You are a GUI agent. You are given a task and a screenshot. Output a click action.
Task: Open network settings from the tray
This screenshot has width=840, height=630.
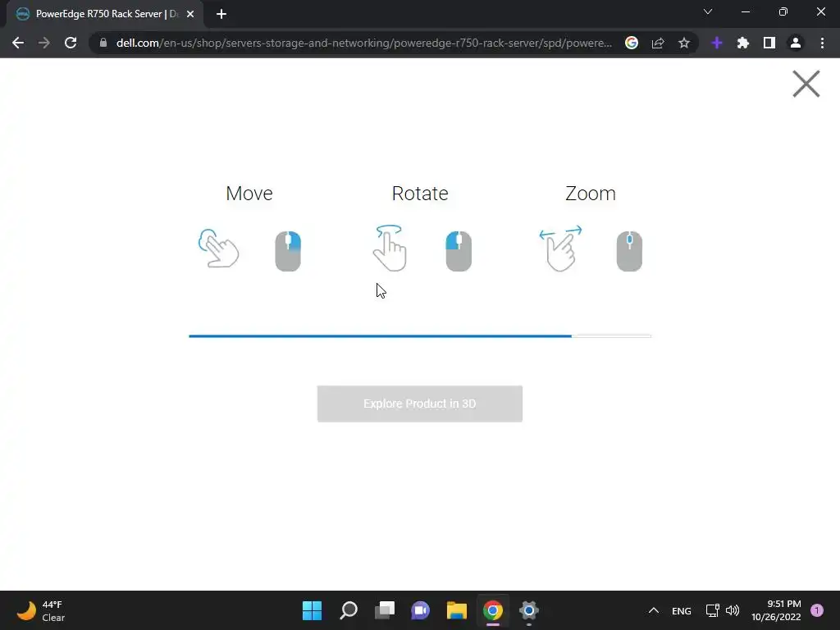pyautogui.click(x=712, y=610)
